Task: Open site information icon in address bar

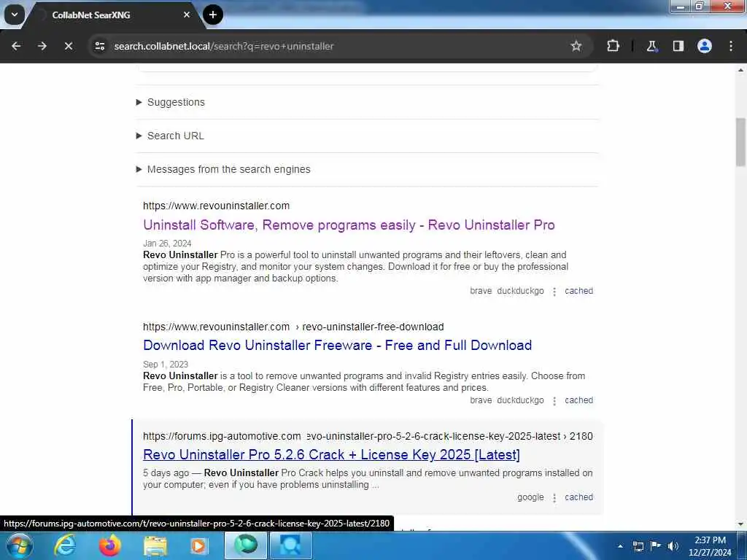Action: click(x=100, y=46)
